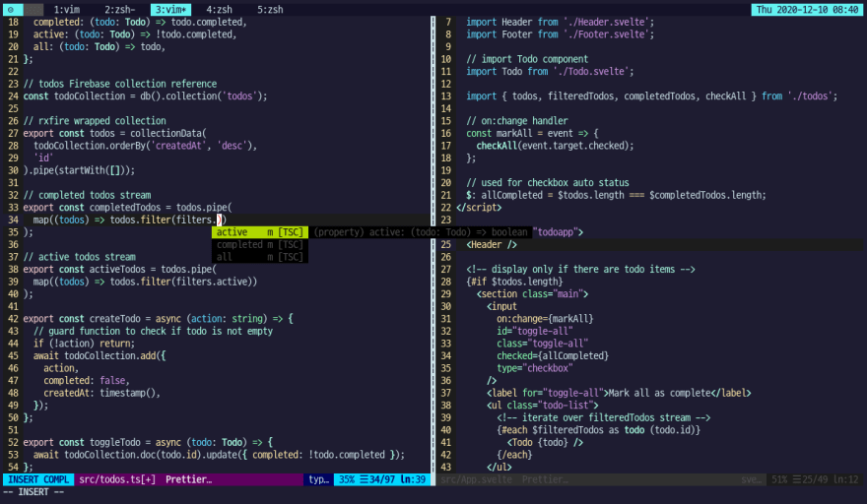Image resolution: width=867 pixels, height=504 pixels.
Task: Click the tmux session indicator icon
Action: point(11,10)
